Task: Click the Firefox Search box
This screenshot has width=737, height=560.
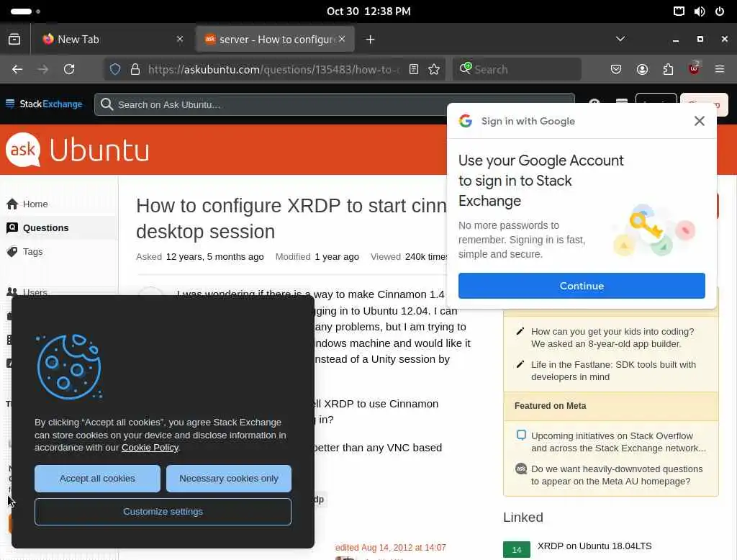Action: [517, 70]
